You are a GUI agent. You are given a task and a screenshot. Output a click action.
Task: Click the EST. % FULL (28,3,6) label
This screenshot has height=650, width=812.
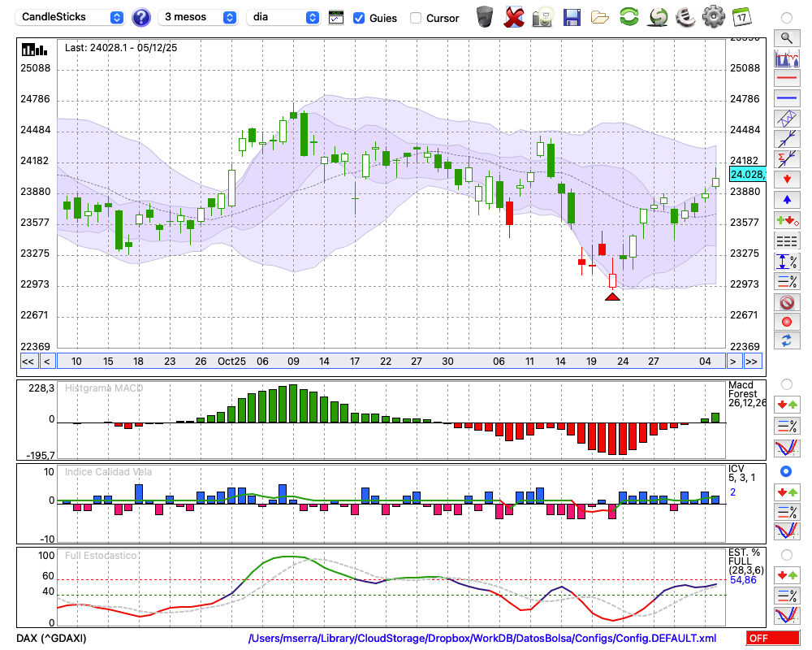(x=746, y=561)
